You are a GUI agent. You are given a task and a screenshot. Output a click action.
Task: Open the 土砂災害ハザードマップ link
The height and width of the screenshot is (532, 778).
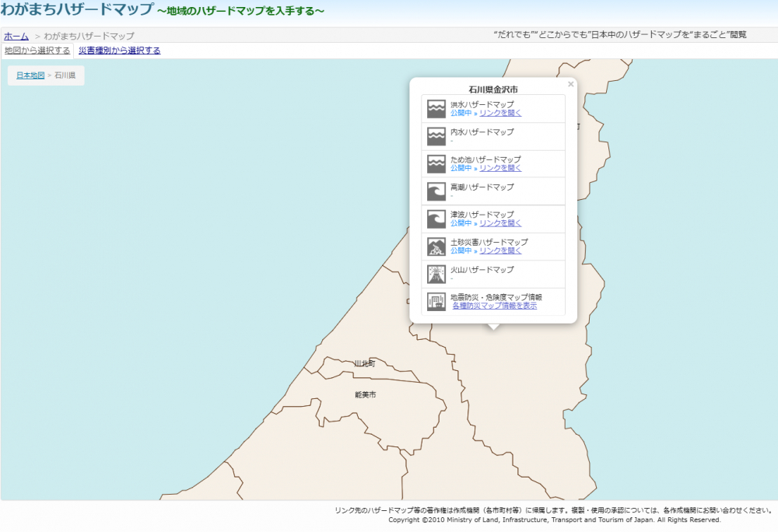click(500, 250)
